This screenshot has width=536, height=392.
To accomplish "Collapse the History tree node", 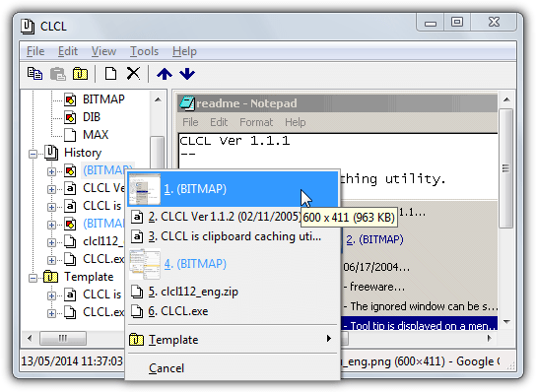I will pyautogui.click(x=33, y=154).
